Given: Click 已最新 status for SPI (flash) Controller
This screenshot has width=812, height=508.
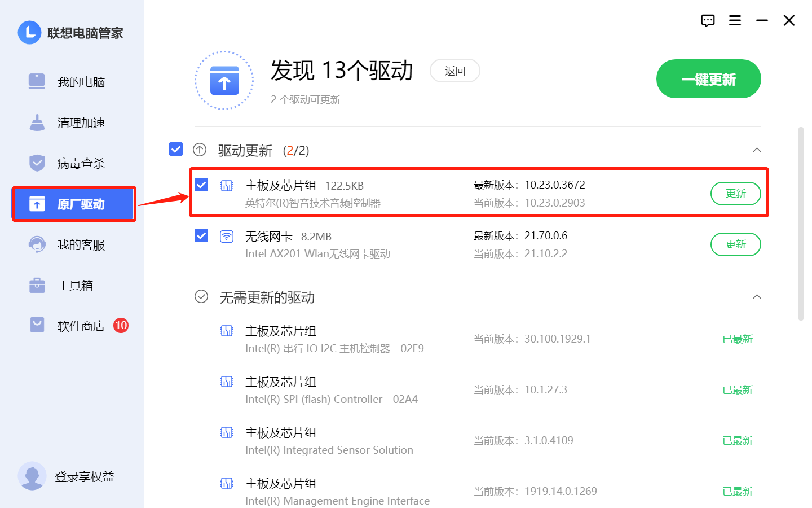Looking at the screenshot, I should click(738, 390).
